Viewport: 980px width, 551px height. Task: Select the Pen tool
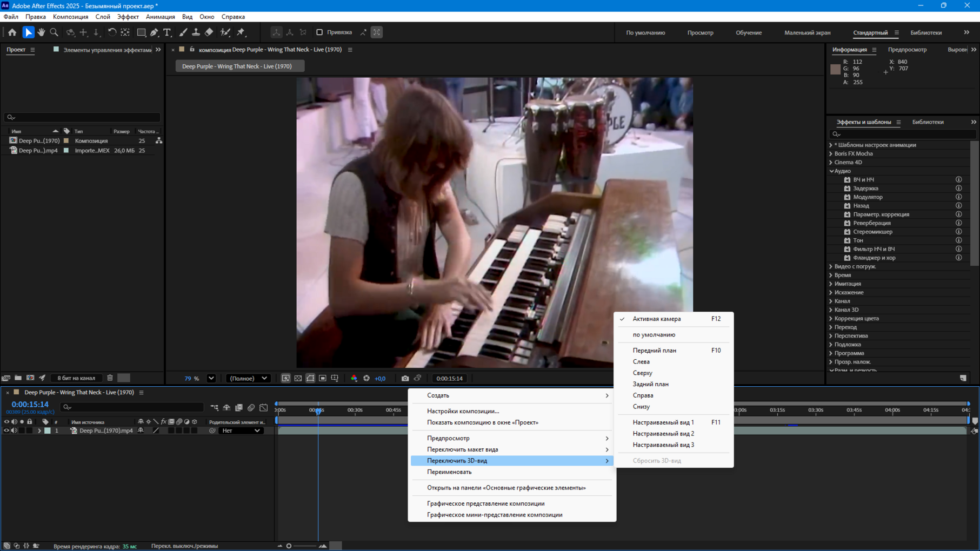click(154, 32)
